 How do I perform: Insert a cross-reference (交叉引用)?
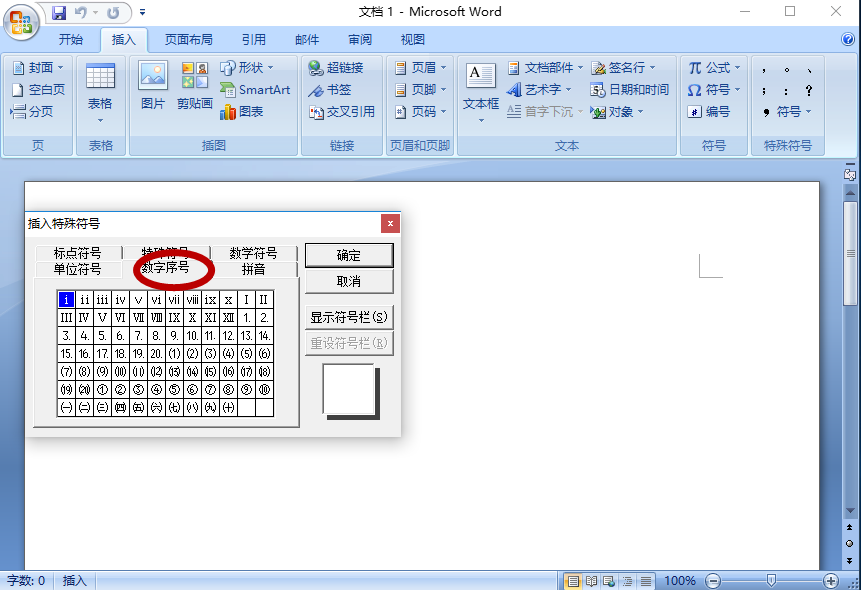point(342,112)
